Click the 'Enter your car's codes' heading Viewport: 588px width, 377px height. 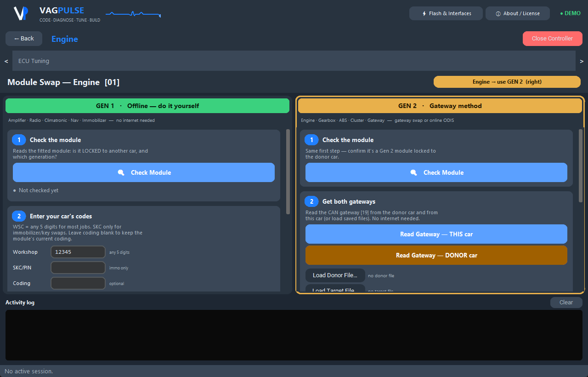tap(61, 216)
